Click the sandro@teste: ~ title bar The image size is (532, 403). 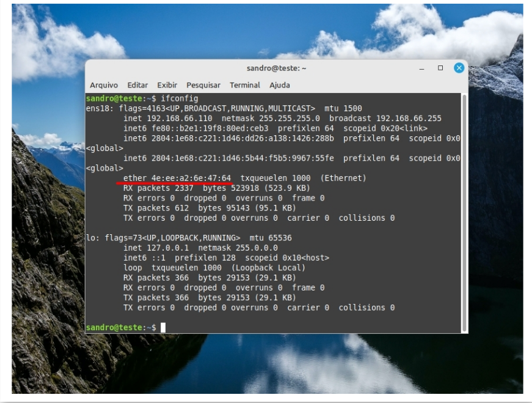(276, 68)
